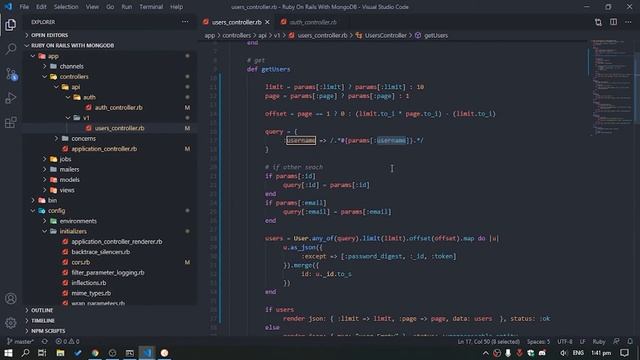Open the Manage gear icon
Viewport: 640px width, 360px height.
click(x=11, y=322)
